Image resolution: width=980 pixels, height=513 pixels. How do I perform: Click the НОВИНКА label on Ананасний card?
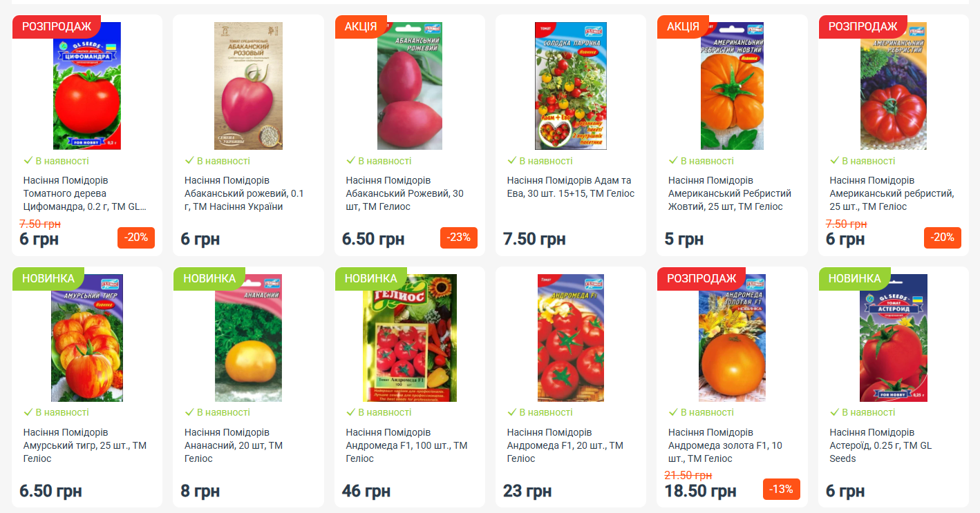tap(209, 278)
